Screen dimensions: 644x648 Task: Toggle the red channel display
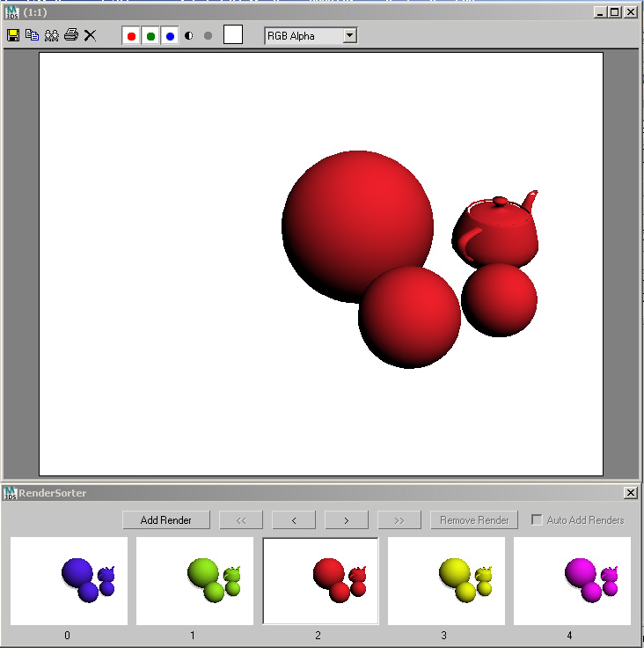[131, 36]
